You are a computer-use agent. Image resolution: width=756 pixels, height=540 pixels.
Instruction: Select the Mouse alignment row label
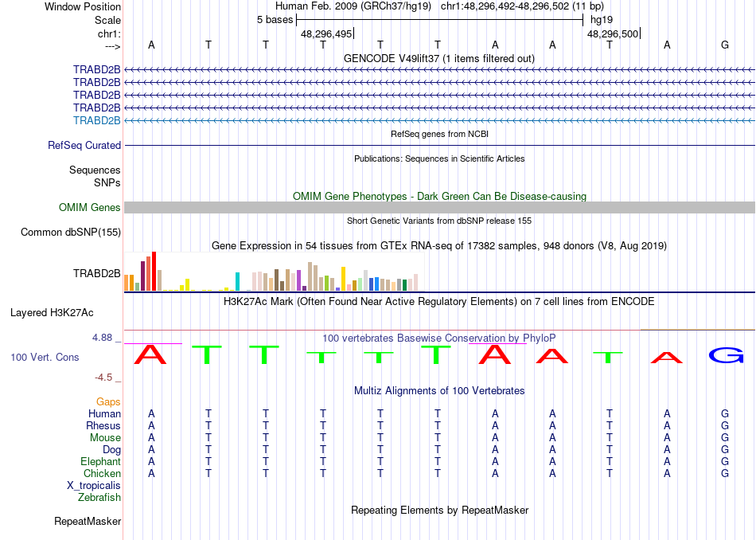point(105,438)
